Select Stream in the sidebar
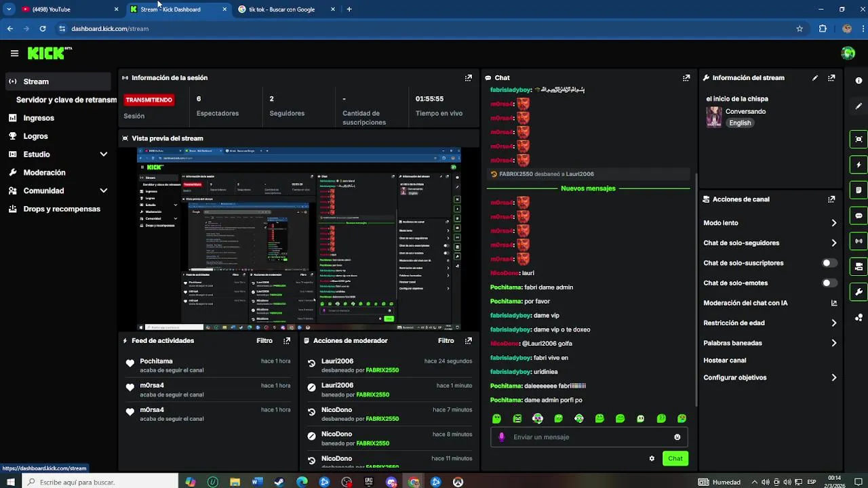Screen dimensions: 868x488 point(57,81)
